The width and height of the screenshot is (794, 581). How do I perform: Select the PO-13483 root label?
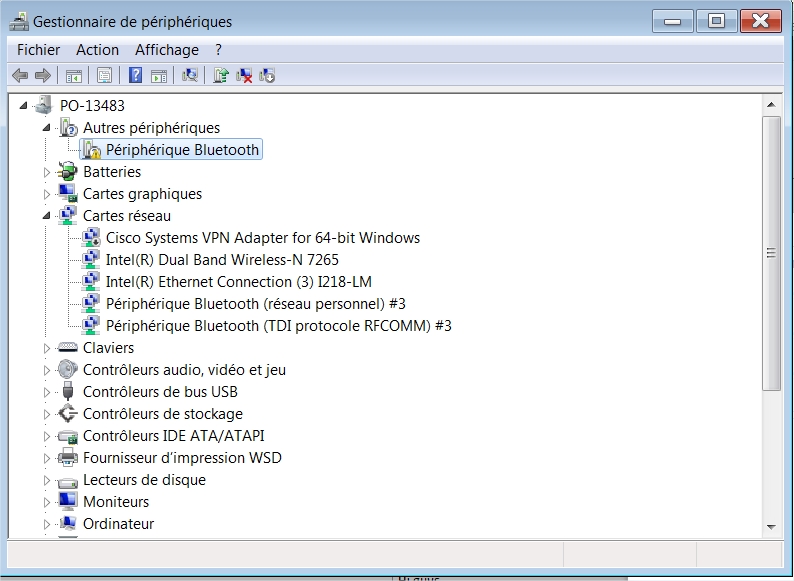(x=92, y=105)
